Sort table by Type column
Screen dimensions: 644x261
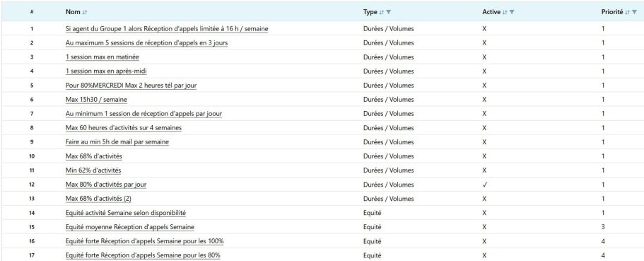(x=382, y=12)
